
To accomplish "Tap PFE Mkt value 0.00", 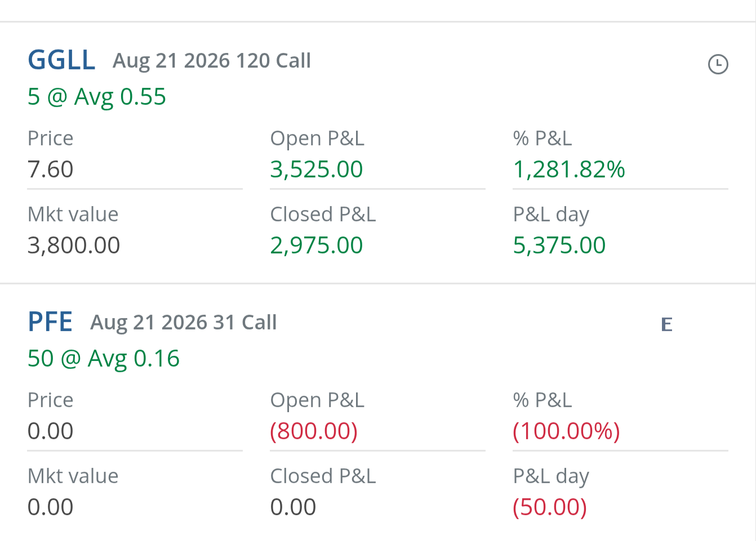I will tap(51, 507).
